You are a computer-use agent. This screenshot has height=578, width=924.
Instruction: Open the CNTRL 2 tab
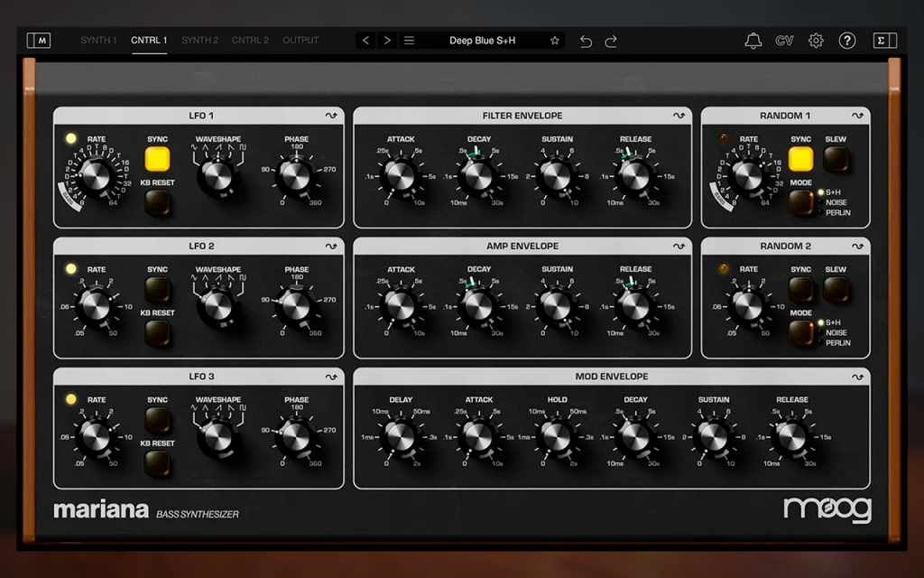250,40
